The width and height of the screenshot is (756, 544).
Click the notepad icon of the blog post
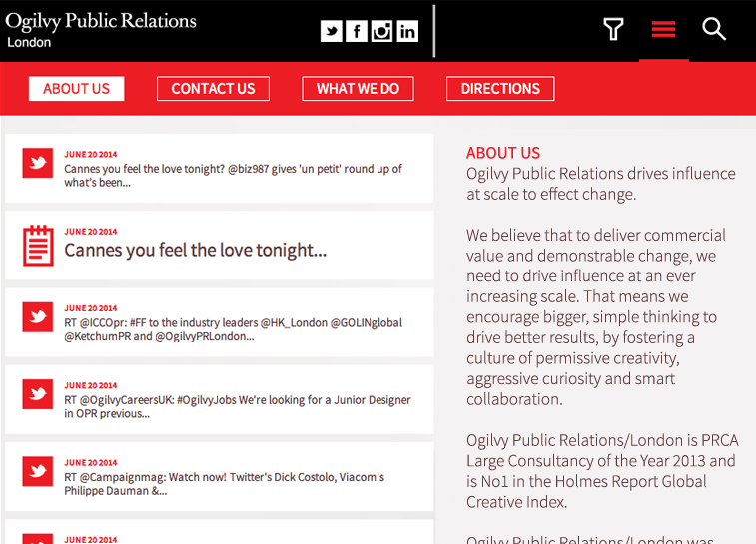pos(38,246)
